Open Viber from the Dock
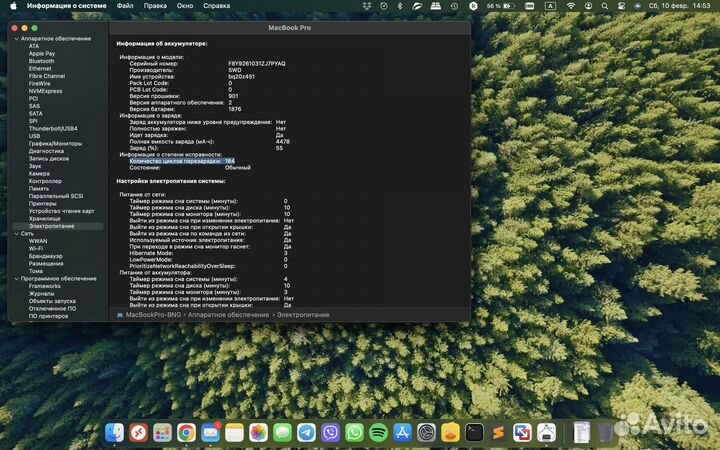720x450 pixels. click(330, 433)
